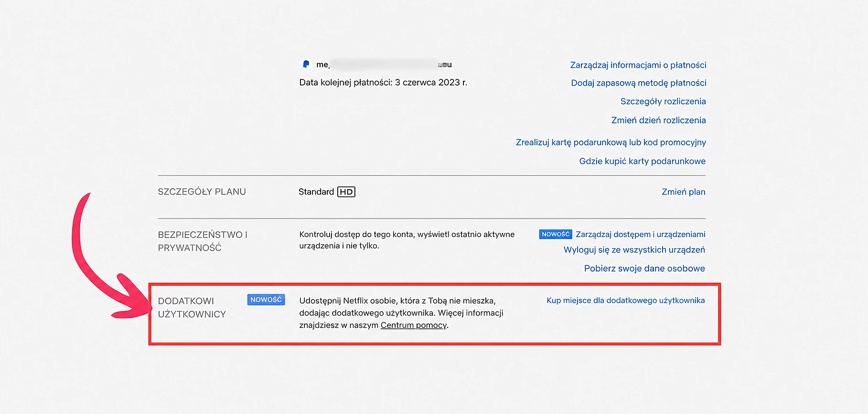View Szczegóły rozliczenia
Viewport: 868px width, 414px height.
pyautogui.click(x=663, y=101)
